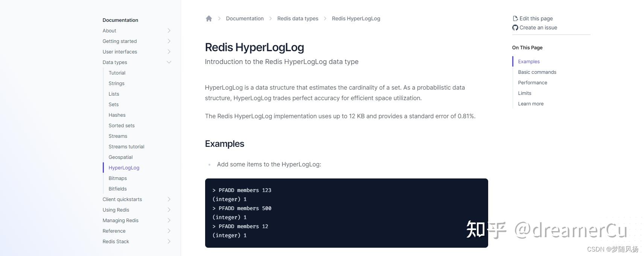Open the Strings page in sidebar
The image size is (644, 256).
(x=116, y=83)
